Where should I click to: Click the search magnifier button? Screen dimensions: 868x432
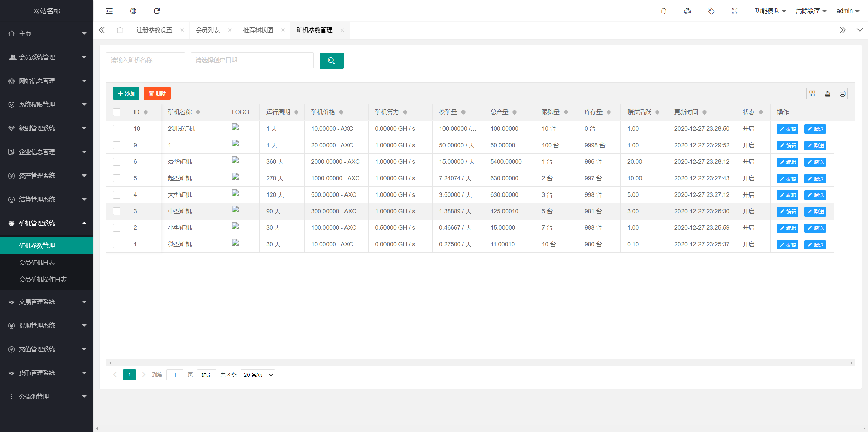click(331, 61)
